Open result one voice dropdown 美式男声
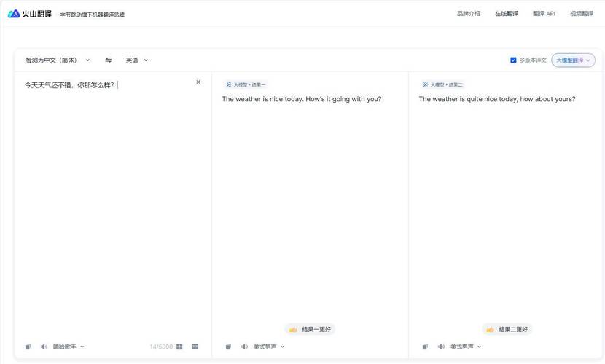605x364 pixels. click(x=268, y=347)
